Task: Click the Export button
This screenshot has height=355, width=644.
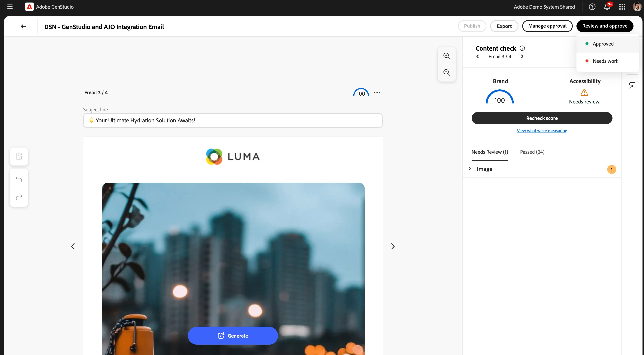Action: (x=504, y=26)
